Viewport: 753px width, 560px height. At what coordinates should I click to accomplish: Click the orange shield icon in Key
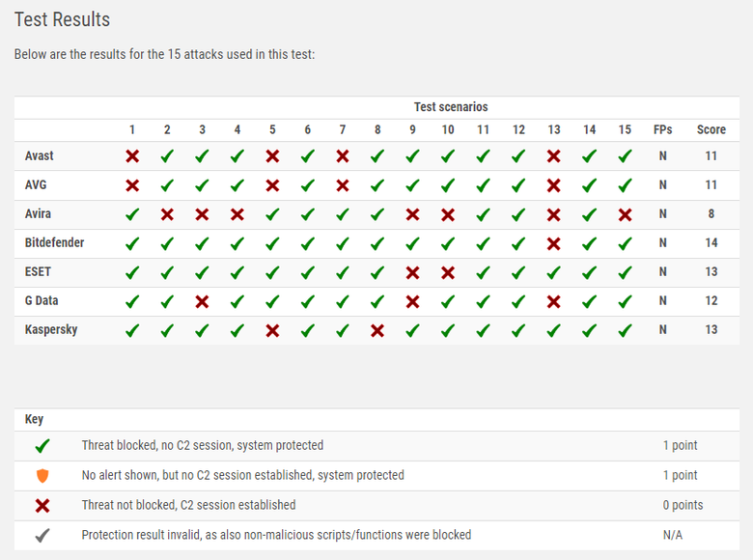click(42, 475)
